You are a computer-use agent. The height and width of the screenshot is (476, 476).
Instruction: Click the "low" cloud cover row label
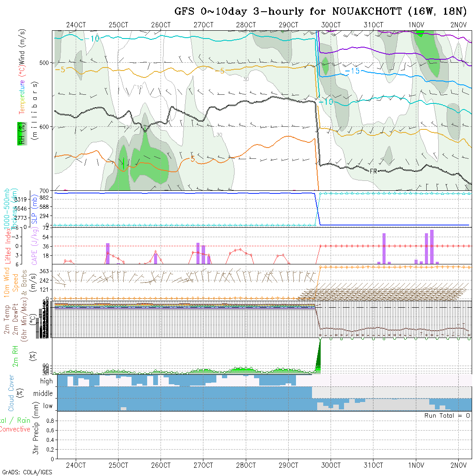coord(48,406)
